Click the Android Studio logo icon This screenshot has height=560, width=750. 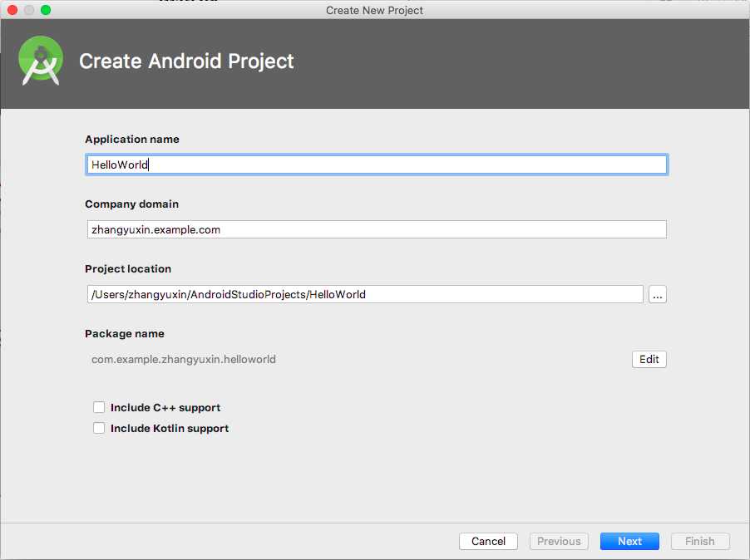[41, 61]
